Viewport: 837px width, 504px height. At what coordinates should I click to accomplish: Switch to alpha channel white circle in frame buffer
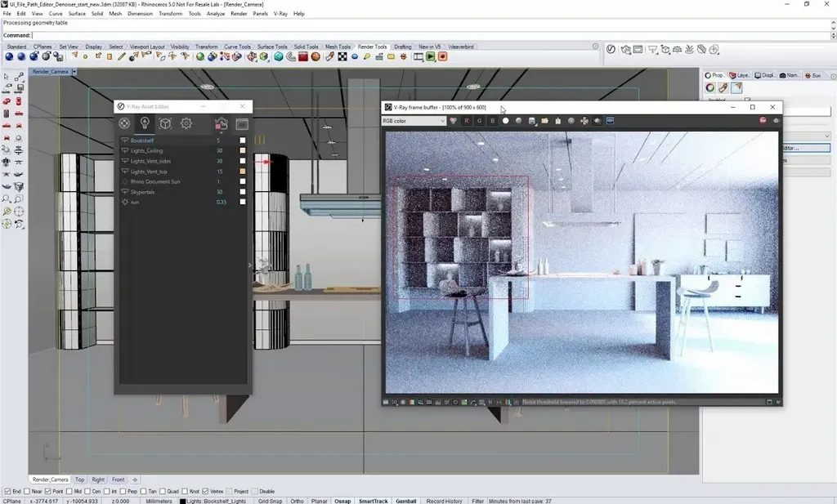[505, 121]
